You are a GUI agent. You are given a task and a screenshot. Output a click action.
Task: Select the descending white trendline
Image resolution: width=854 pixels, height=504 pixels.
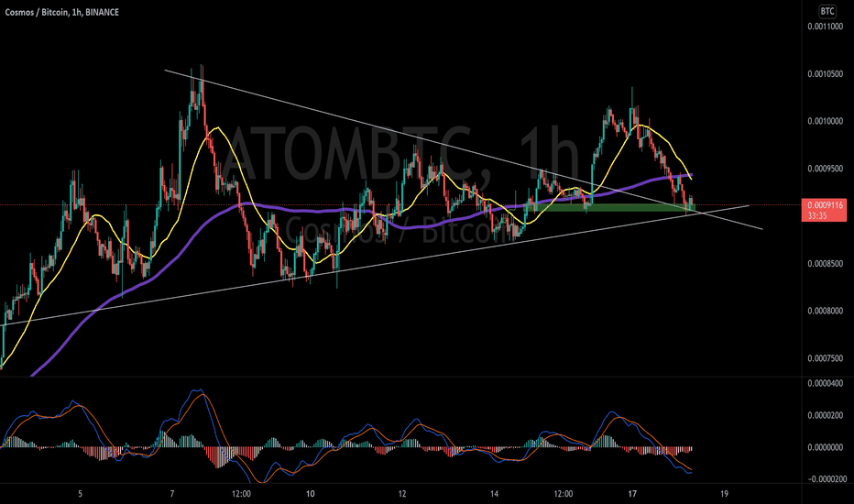point(463,149)
